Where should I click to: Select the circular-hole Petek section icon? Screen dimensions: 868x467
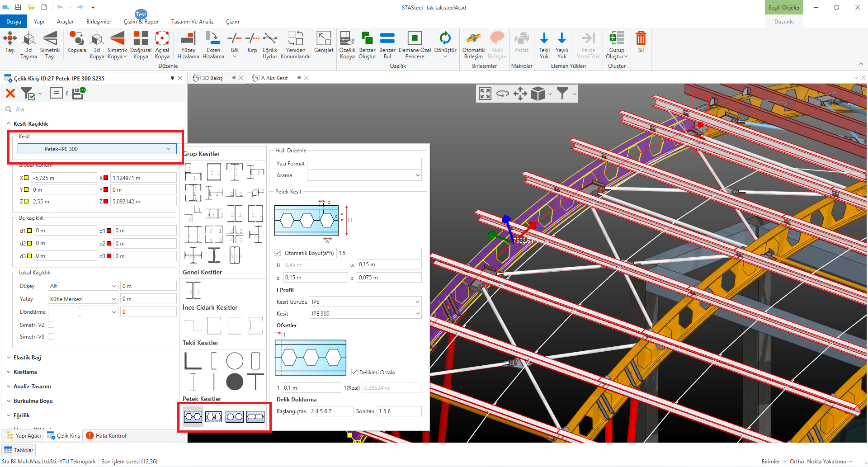click(235, 417)
